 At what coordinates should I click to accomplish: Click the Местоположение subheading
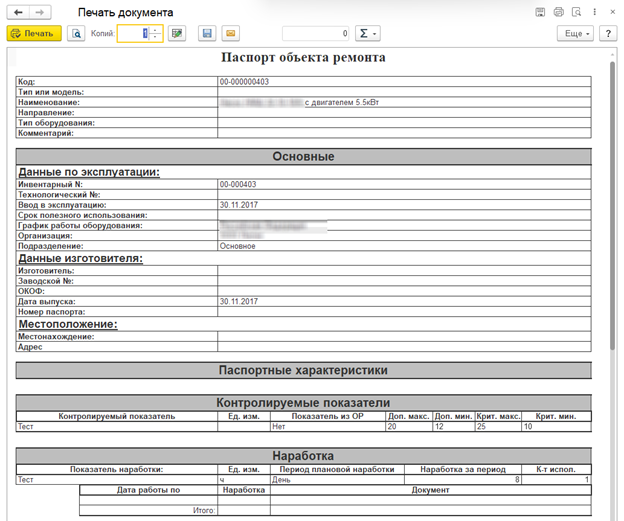[x=68, y=324]
